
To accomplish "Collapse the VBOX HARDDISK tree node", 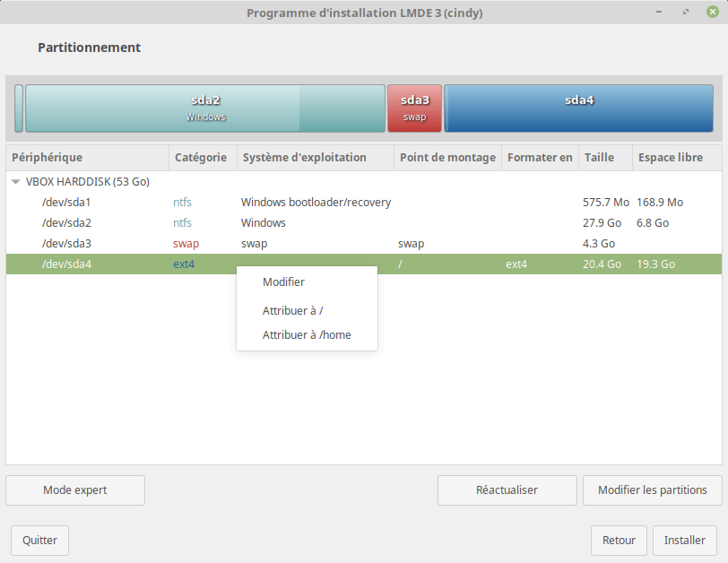I will click(16, 181).
